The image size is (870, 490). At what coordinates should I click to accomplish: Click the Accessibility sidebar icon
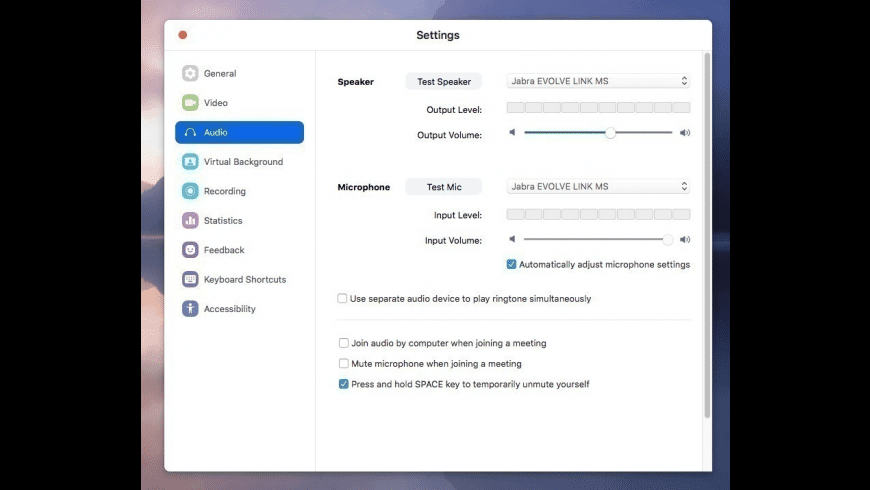click(x=190, y=309)
